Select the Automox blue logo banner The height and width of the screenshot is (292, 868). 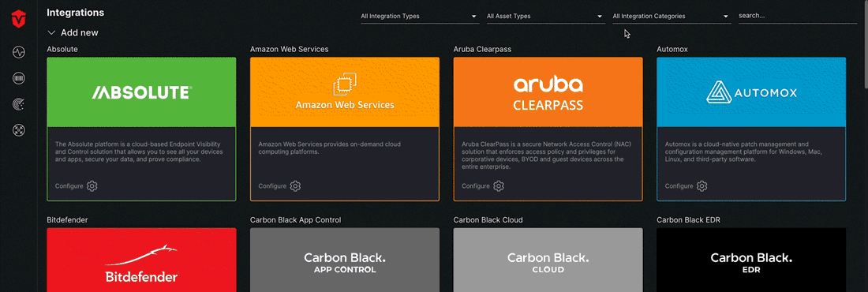[x=751, y=92]
